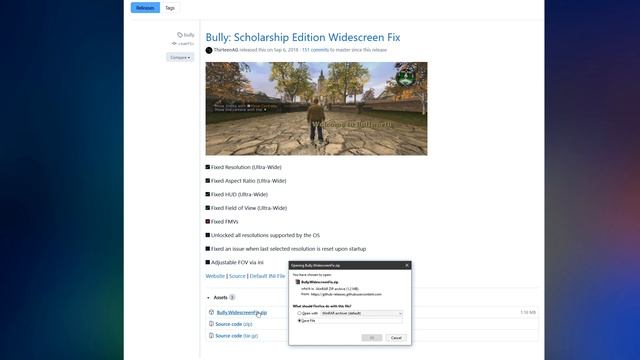Screen dimensions: 640x360
Task: Open the Bully: Scholarship Edition Widescreen Fix title
Action: (x=303, y=37)
